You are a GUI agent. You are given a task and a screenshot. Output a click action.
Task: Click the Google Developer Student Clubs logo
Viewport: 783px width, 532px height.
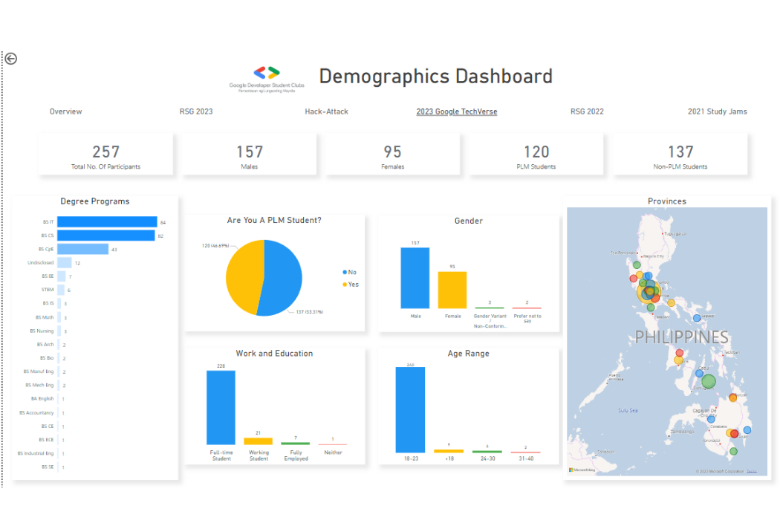click(x=267, y=73)
